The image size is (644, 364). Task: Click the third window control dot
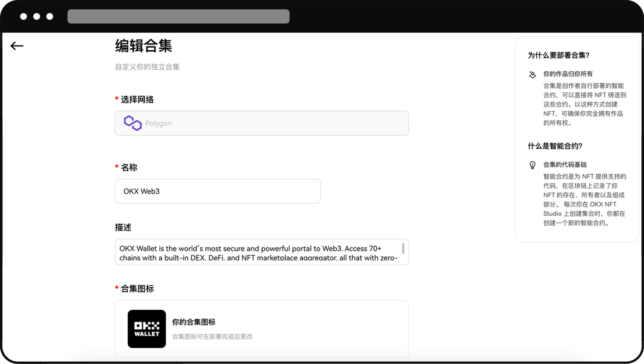(50, 17)
